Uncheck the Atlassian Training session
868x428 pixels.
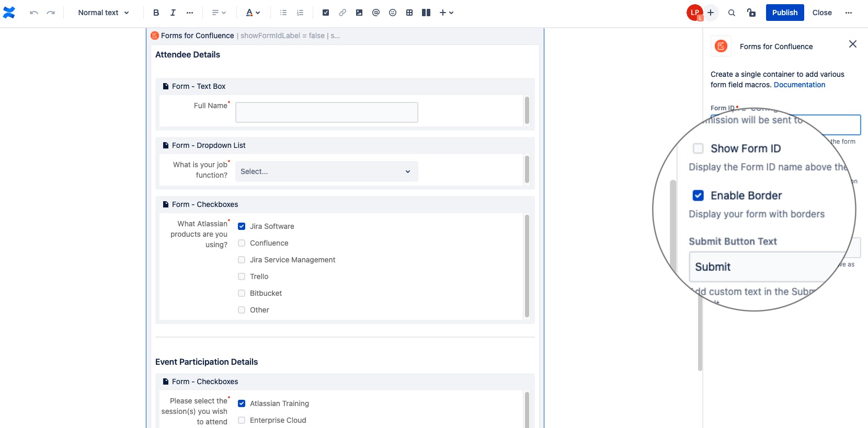pyautogui.click(x=242, y=403)
